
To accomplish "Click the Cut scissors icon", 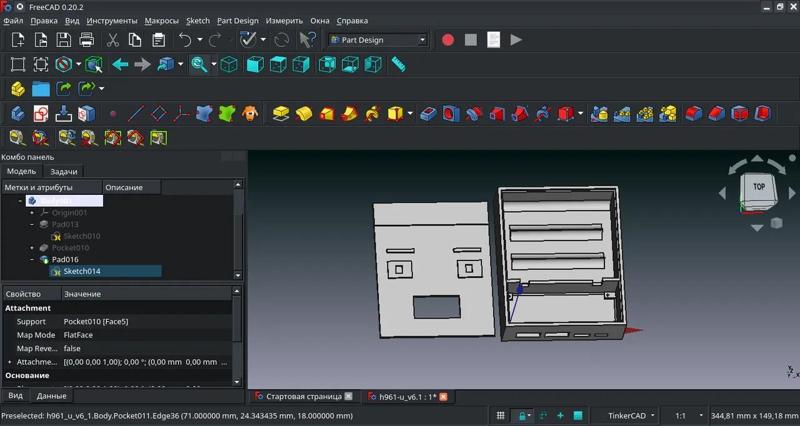I will pyautogui.click(x=112, y=40).
